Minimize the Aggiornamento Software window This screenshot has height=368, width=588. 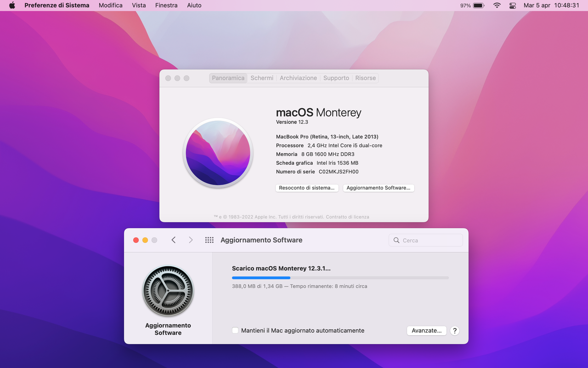[145, 240]
